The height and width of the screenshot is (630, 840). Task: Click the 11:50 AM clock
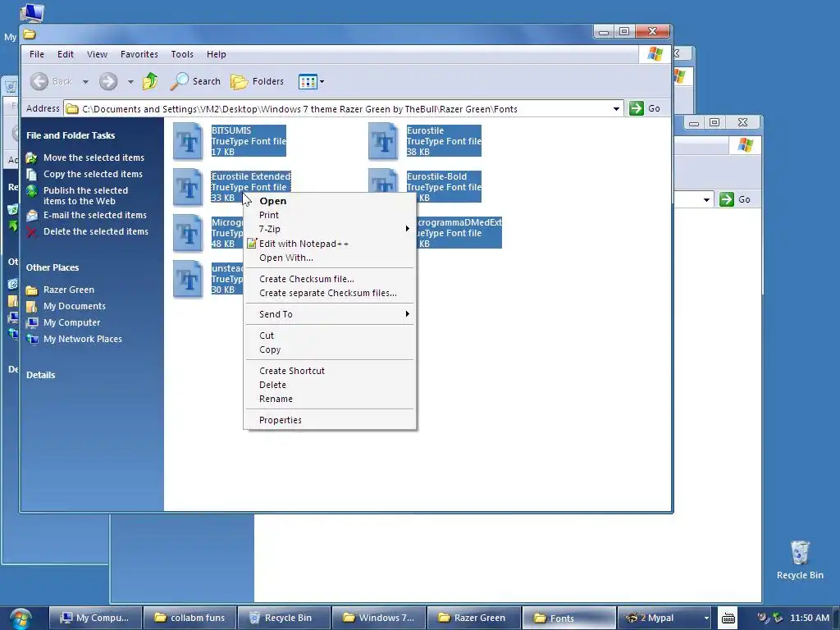[x=810, y=618]
